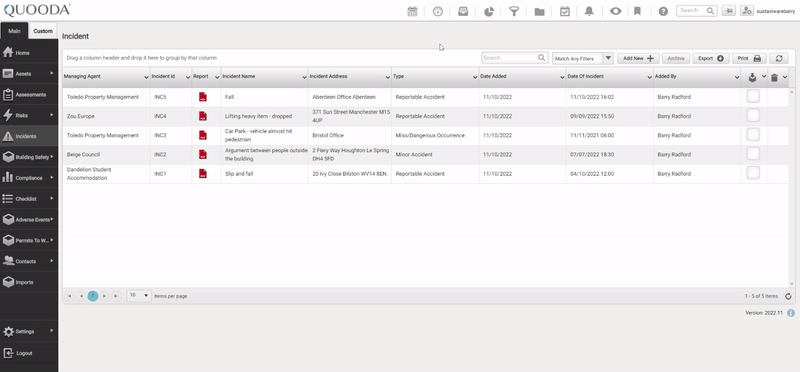
Task: Open the calendar check tasks icon
Action: [x=565, y=11]
